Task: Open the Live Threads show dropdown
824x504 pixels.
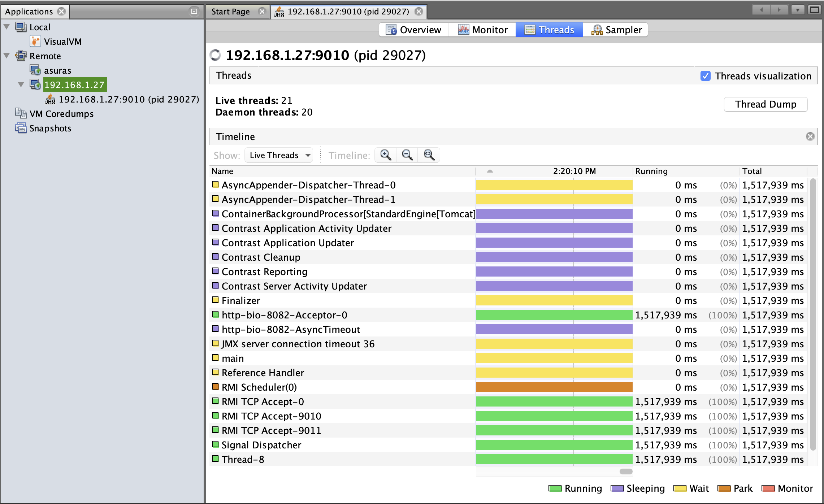Action: point(278,155)
